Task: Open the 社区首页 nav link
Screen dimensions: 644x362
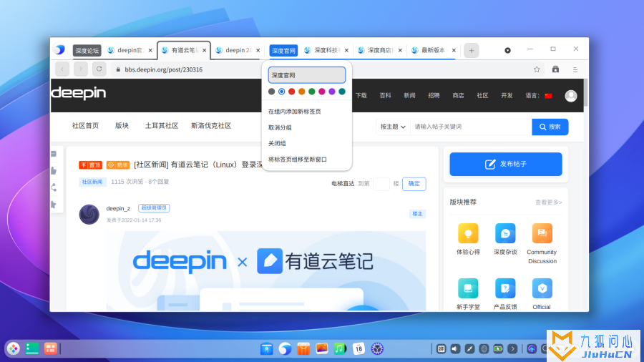Action: (x=85, y=126)
